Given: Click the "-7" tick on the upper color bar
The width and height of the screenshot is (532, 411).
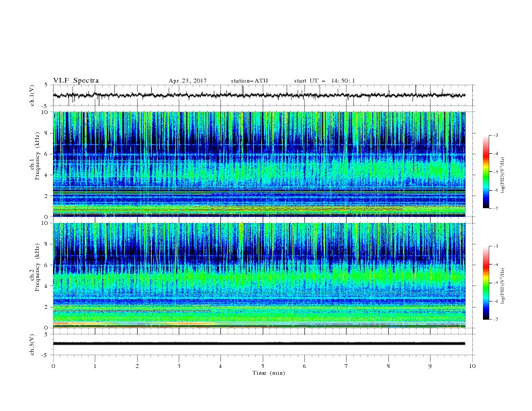Looking at the screenshot, I should point(495,208).
